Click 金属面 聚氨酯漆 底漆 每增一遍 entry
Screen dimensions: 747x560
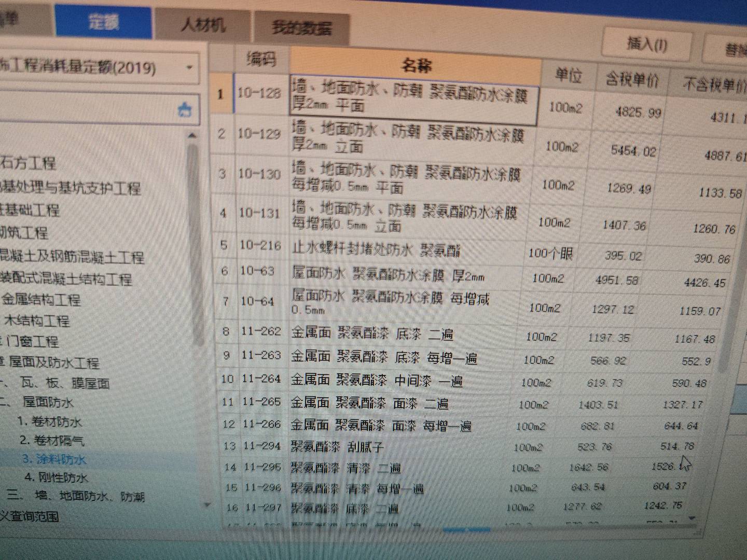384,357
